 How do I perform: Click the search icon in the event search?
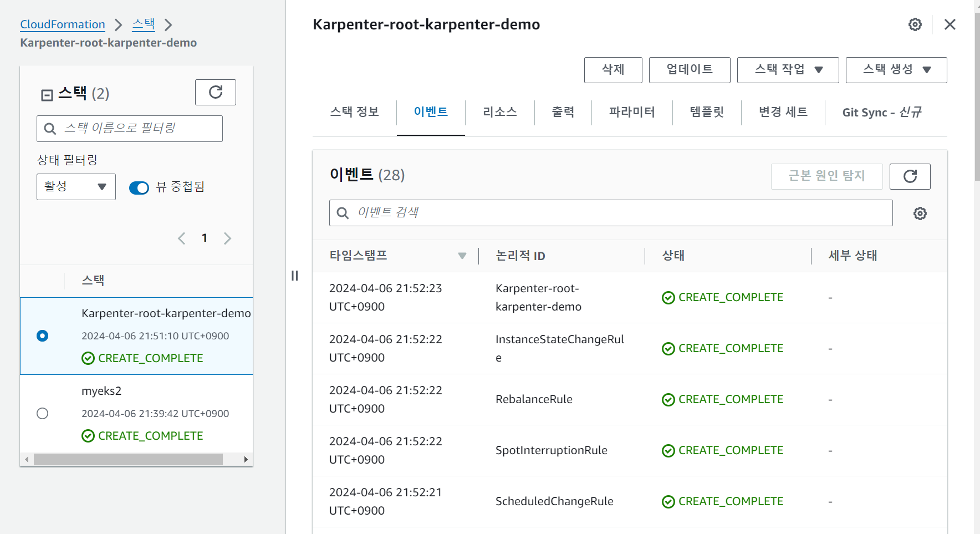343,213
